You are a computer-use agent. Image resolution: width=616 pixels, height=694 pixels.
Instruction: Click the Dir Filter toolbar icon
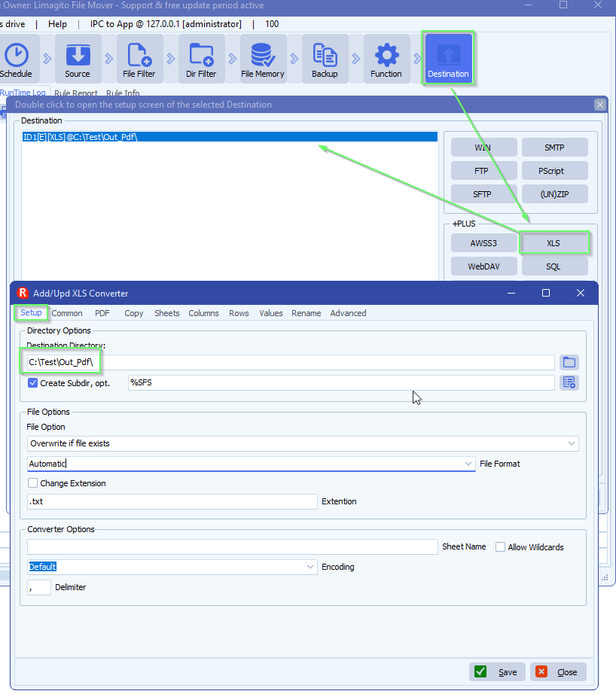[201, 58]
